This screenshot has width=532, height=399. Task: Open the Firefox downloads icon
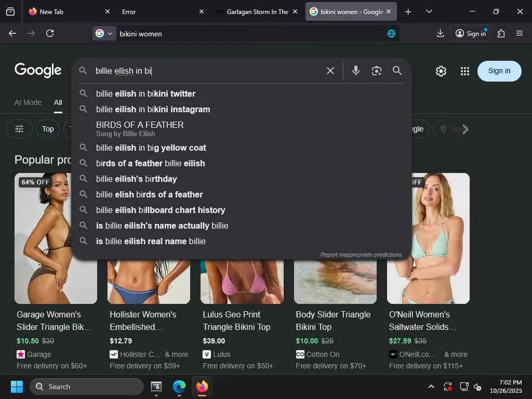440,33
